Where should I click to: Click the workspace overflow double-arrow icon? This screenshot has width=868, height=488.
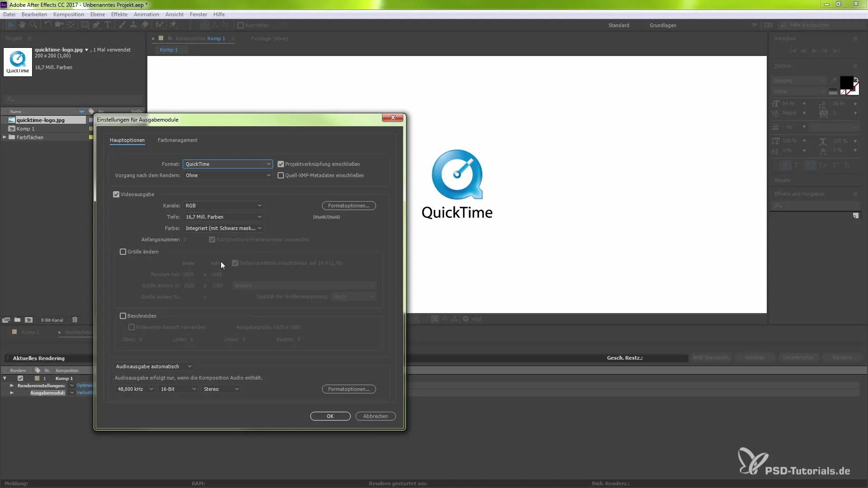point(755,25)
